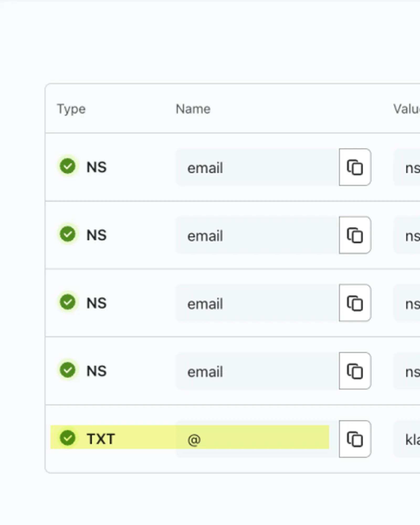420x525 pixels.
Task: Select the email name field in second row
Action: coord(257,235)
